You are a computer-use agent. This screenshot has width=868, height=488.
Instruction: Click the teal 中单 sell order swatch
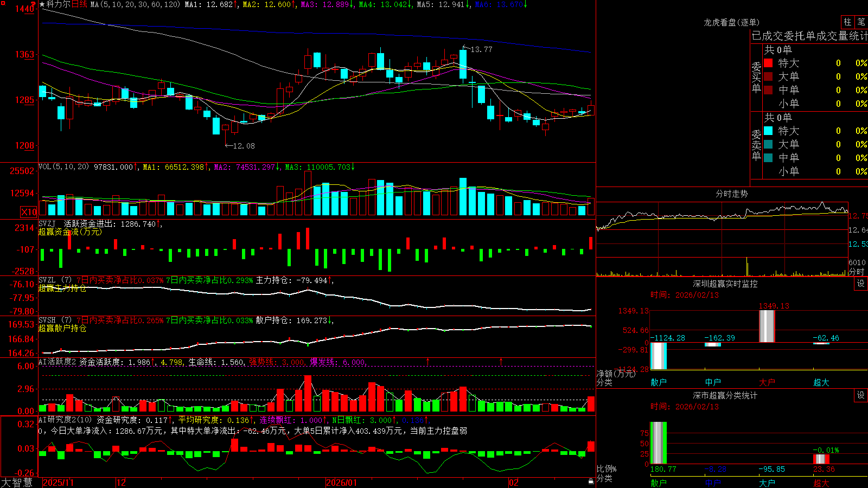click(x=768, y=158)
